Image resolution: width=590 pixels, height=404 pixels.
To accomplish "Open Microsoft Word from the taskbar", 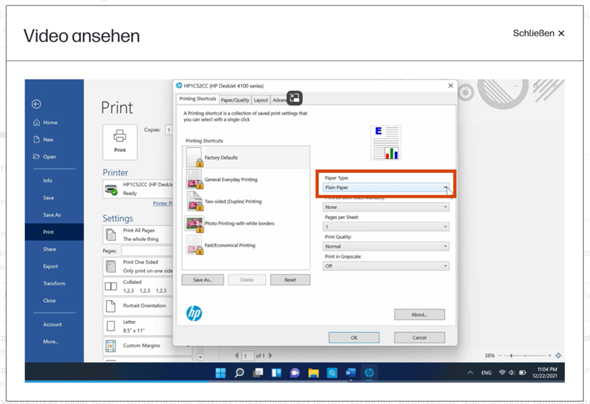I will [x=350, y=373].
